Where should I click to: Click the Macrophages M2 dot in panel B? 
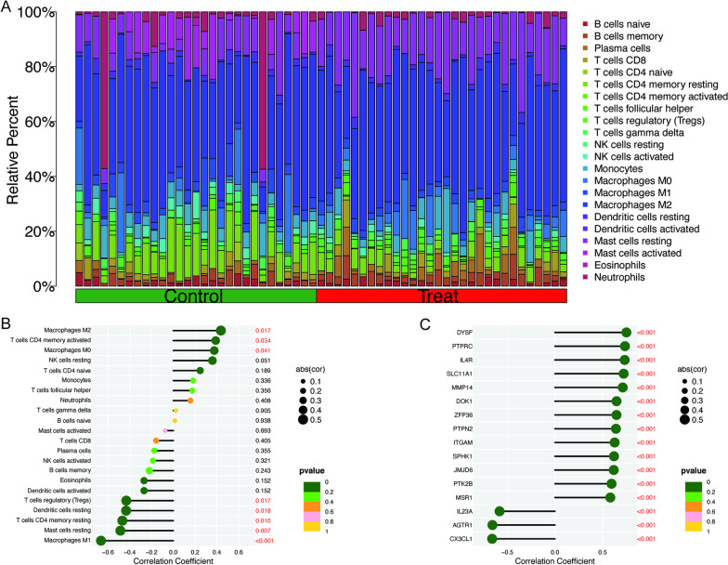click(x=220, y=330)
